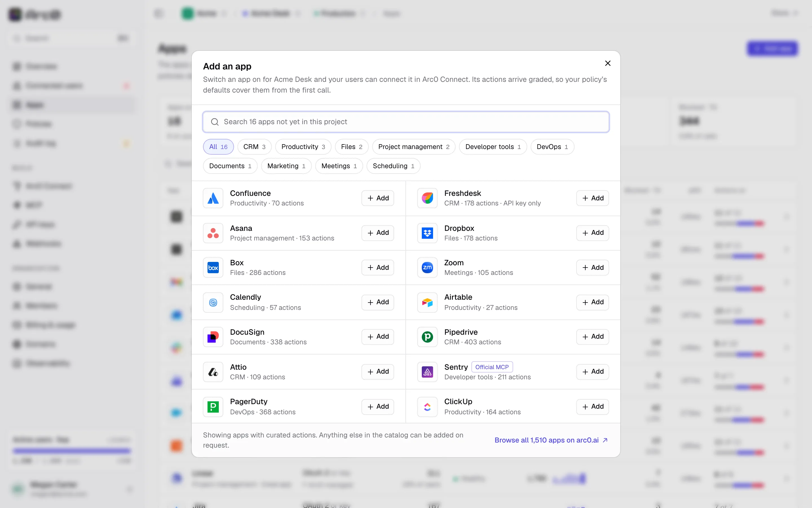Filter apps by DevOps category
The width and height of the screenshot is (812, 508).
pyautogui.click(x=552, y=147)
